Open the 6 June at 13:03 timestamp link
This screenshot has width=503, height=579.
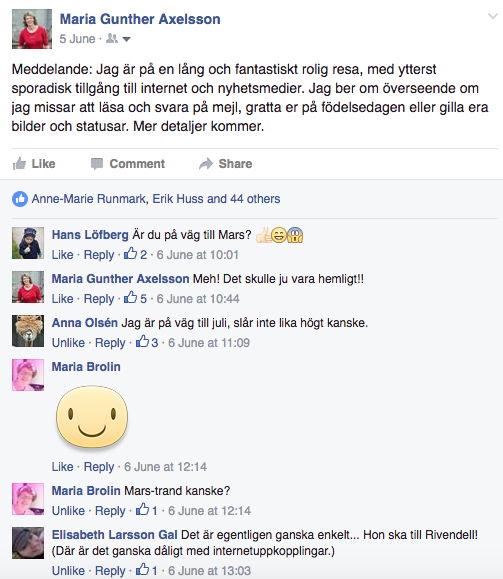[x=209, y=571]
